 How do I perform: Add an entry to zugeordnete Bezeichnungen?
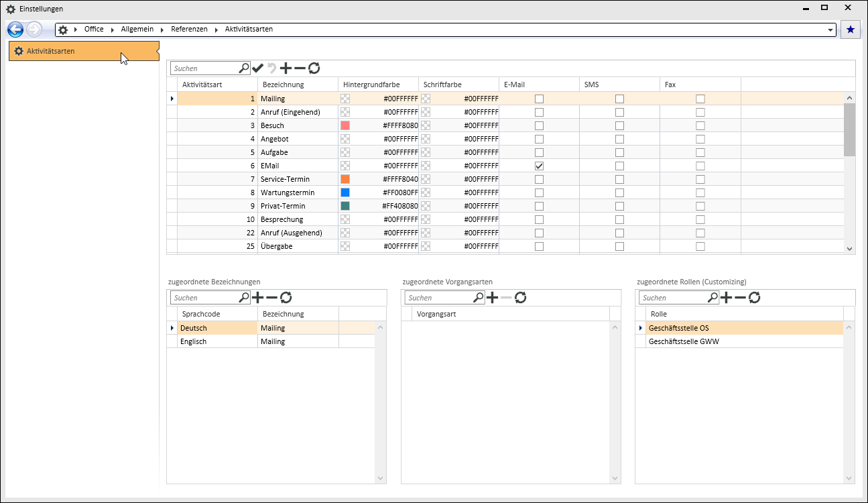257,297
